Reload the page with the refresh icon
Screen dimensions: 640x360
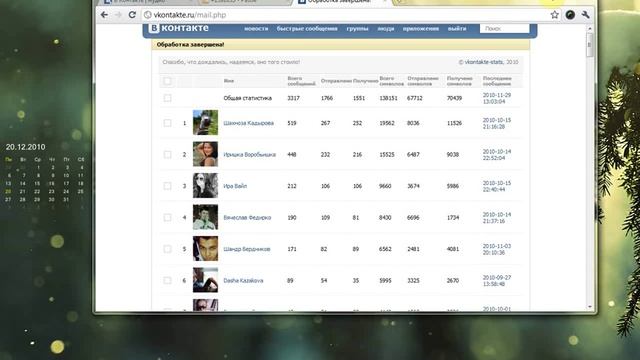(132, 15)
